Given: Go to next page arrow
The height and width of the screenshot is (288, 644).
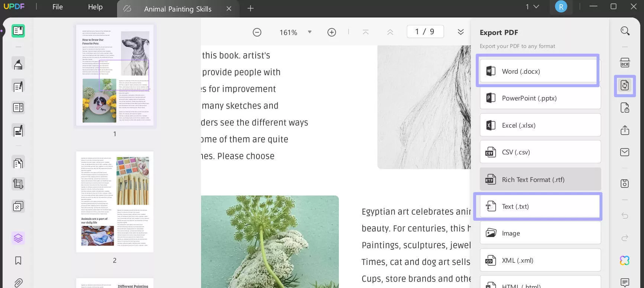Looking at the screenshot, I should pyautogui.click(x=460, y=32).
